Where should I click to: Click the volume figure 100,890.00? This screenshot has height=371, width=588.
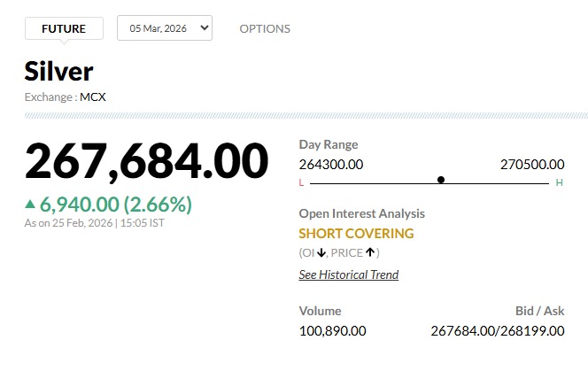tap(332, 330)
